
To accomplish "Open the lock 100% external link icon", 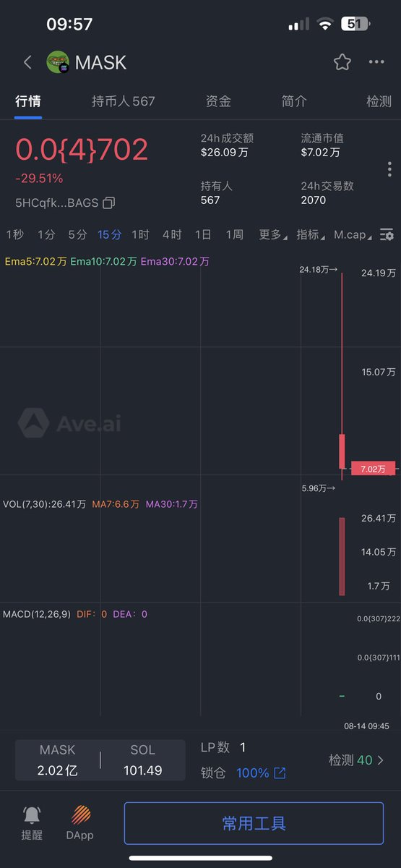I will (280, 773).
